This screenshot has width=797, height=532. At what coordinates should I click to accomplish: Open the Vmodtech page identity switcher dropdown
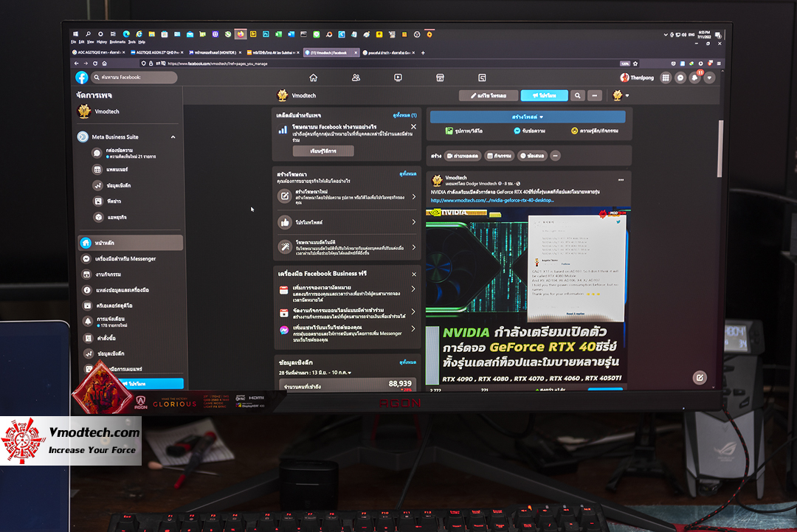(621, 95)
